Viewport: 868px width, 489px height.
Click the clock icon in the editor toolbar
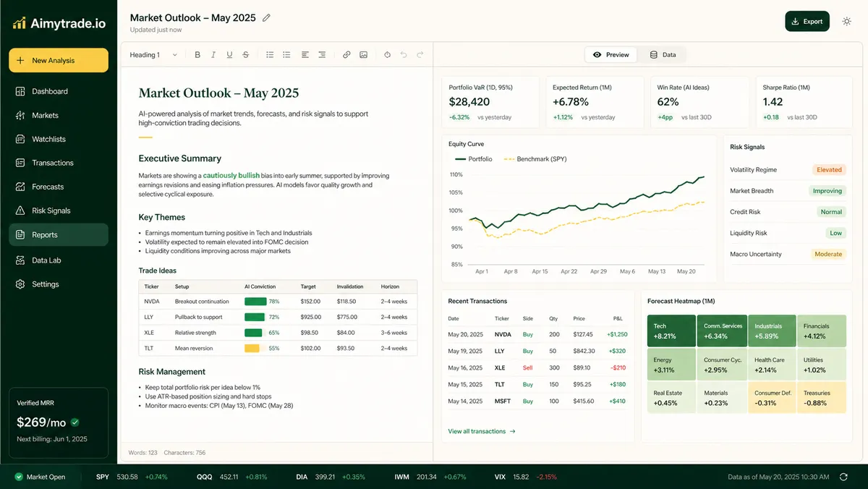387,55
